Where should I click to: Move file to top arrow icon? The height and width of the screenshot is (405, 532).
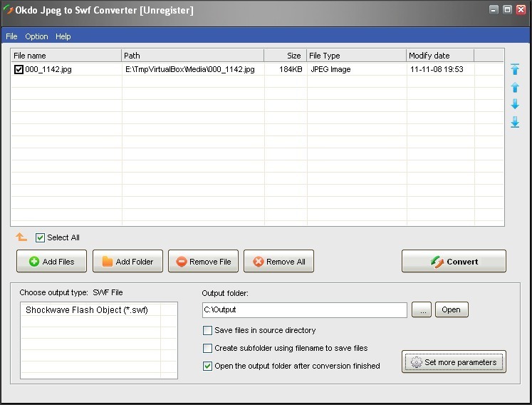(x=515, y=69)
